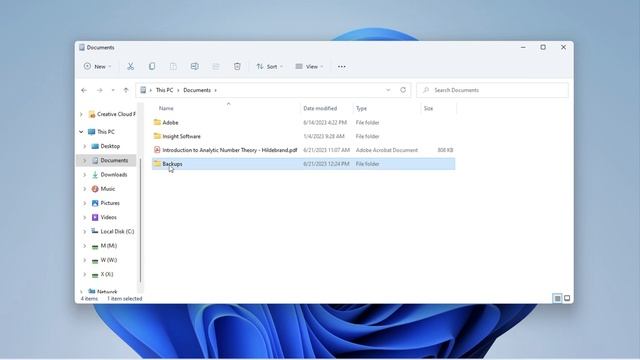Click the Backups folder icon
Image resolution: width=640 pixels, height=360 pixels.
(157, 164)
